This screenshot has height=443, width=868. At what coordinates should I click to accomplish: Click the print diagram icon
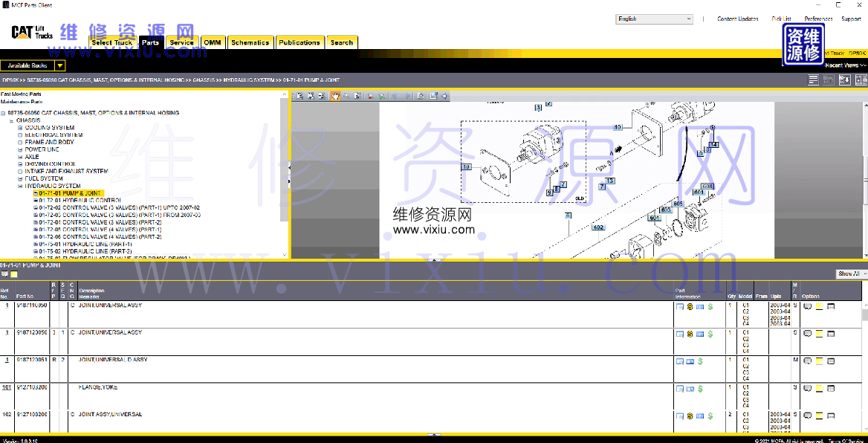pos(420,96)
